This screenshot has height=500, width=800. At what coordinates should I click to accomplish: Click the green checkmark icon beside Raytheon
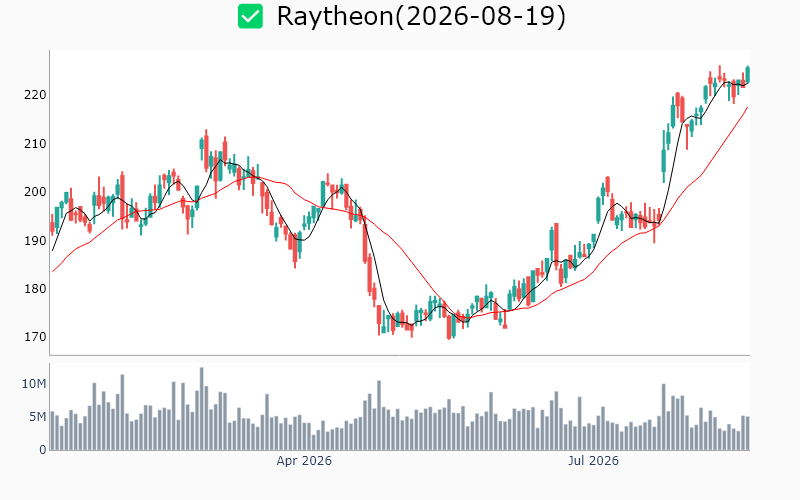tap(251, 16)
